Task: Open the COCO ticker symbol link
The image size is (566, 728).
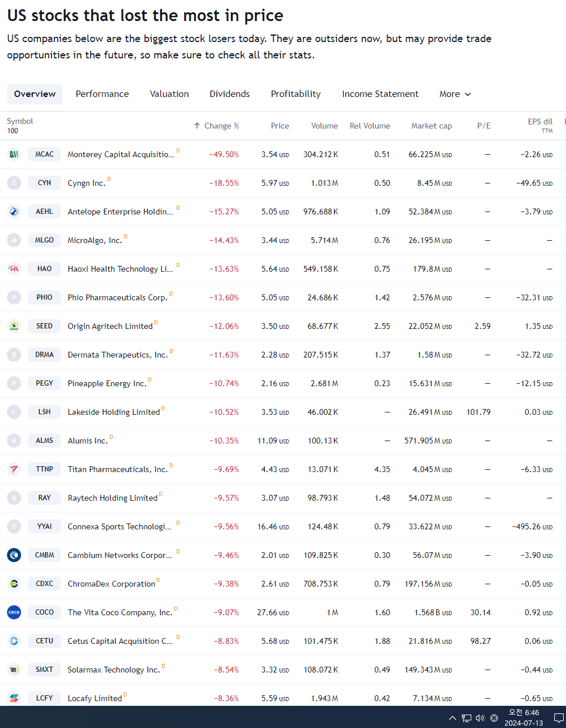Action: (44, 612)
